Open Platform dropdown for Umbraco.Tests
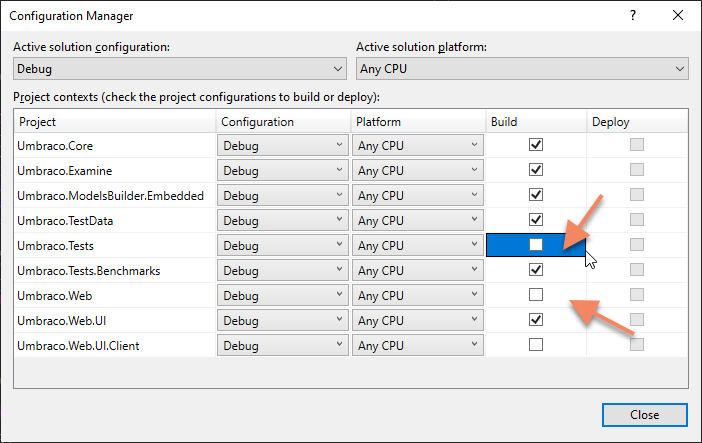Viewport: 702px width, 443px height. tap(418, 245)
